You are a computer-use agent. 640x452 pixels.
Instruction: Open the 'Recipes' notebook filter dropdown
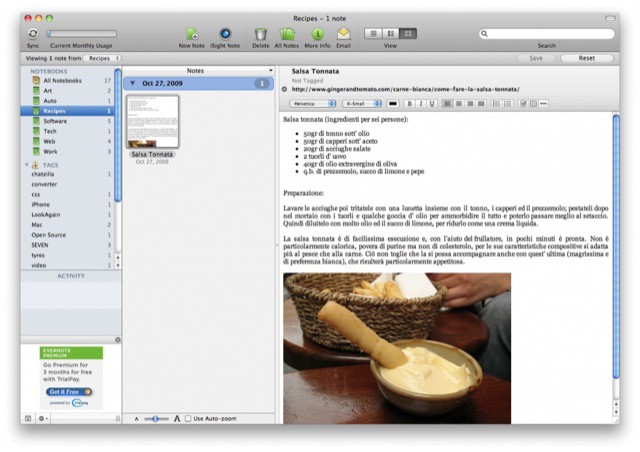[104, 58]
